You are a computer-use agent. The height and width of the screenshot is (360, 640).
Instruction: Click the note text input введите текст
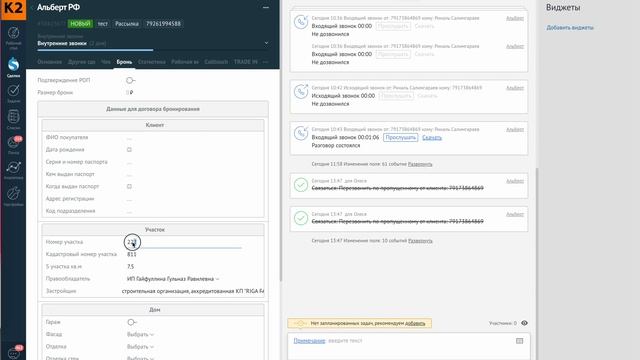(345, 341)
